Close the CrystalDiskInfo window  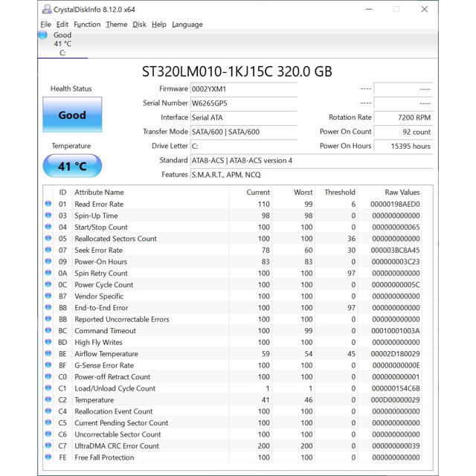tap(425, 10)
